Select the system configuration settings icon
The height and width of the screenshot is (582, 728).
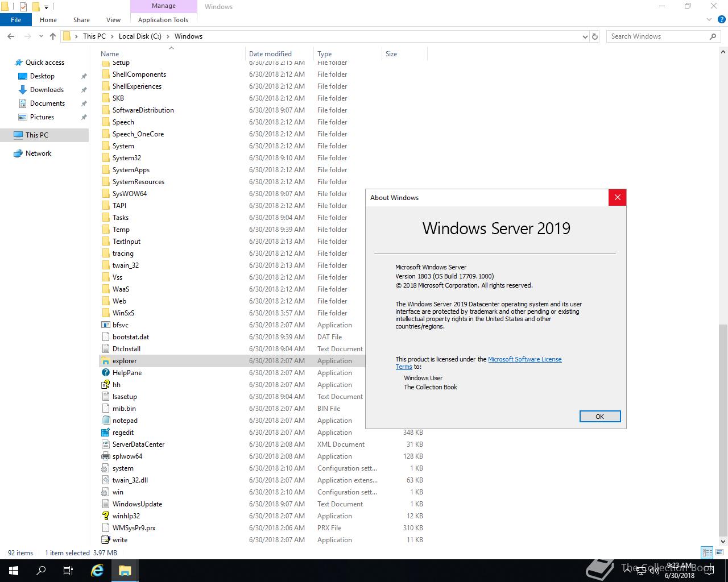click(105, 468)
